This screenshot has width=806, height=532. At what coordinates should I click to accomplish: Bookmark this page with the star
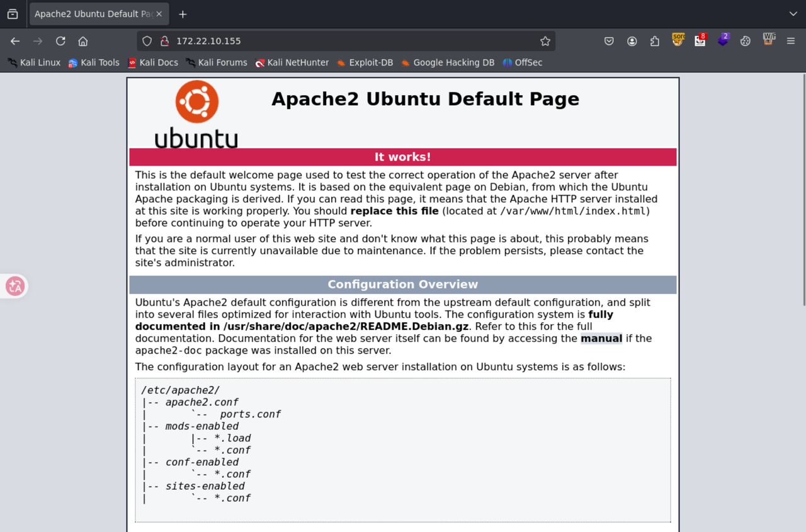coord(545,41)
